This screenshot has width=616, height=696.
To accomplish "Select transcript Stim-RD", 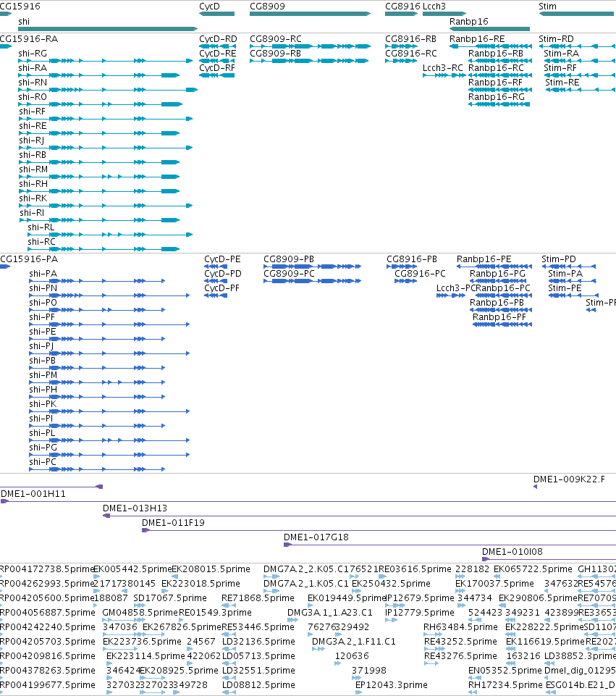I will 577,46.
